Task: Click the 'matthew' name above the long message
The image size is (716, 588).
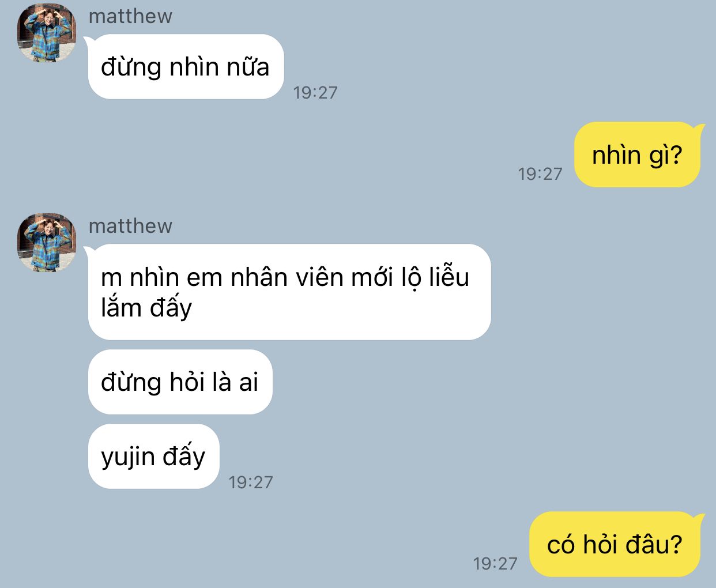Action: (x=130, y=226)
